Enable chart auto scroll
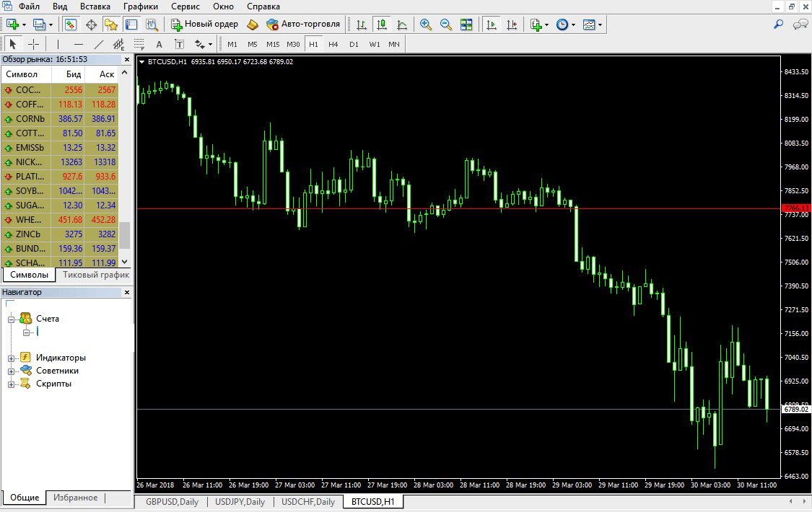The image size is (812, 512). [492, 25]
